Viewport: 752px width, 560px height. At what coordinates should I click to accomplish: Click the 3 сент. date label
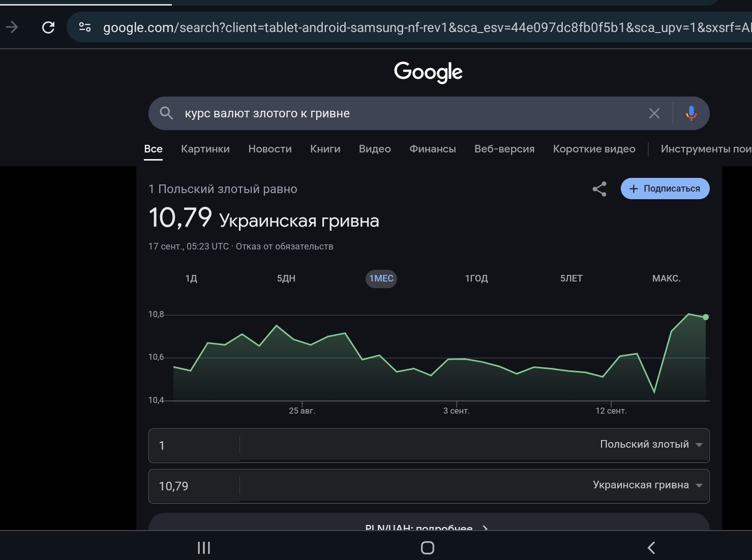(x=457, y=411)
